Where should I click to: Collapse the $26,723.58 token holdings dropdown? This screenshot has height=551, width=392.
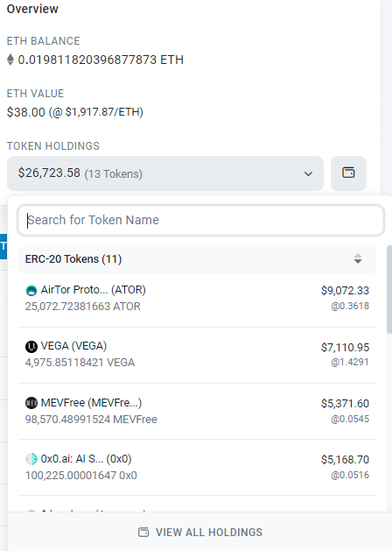coord(165,173)
